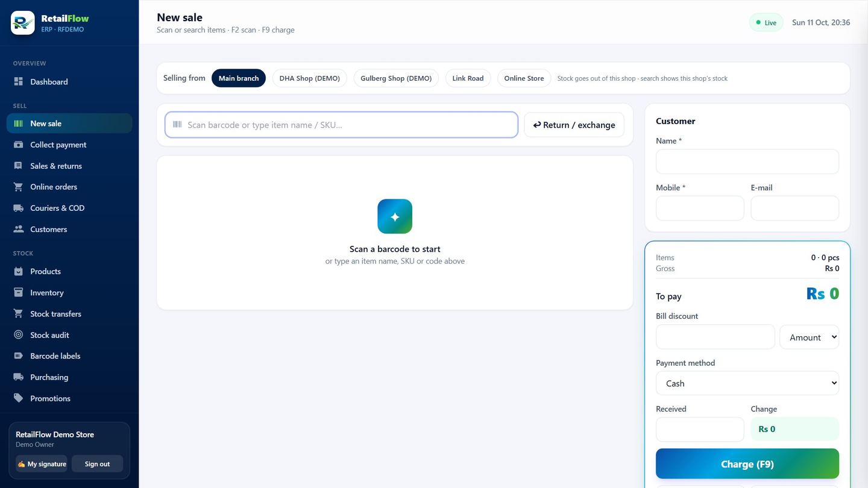
Task: Sign out of the demo store
Action: tap(97, 464)
